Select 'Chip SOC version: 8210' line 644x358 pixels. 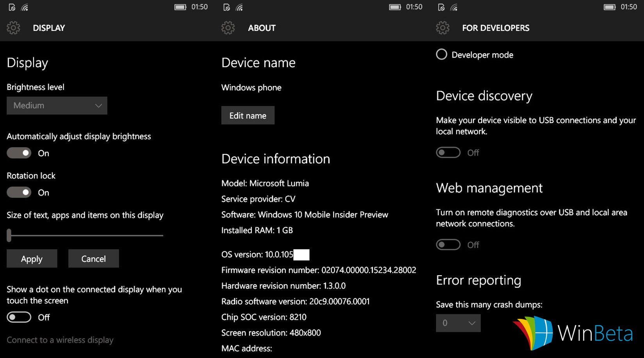[x=264, y=317]
